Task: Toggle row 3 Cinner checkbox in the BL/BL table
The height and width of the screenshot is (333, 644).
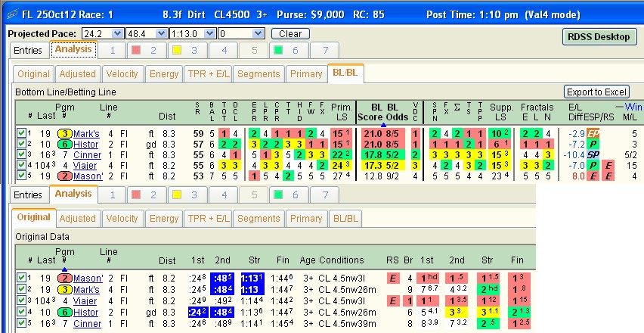Action: click(x=21, y=154)
